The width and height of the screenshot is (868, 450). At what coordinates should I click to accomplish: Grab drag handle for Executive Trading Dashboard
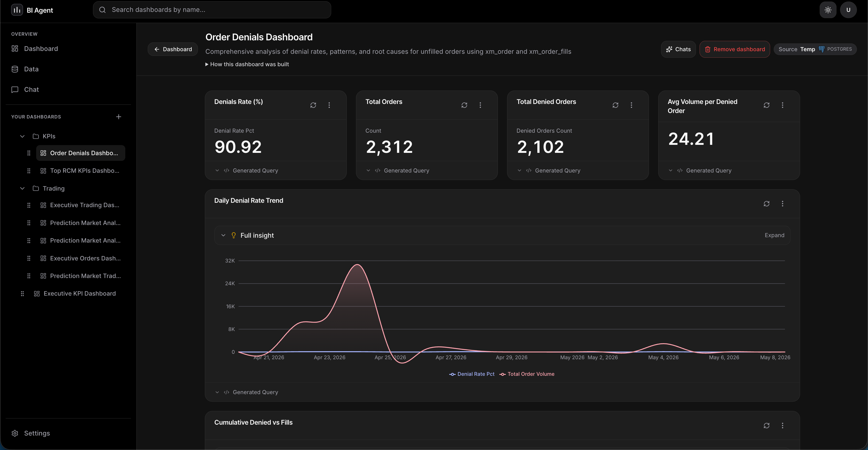click(x=29, y=205)
